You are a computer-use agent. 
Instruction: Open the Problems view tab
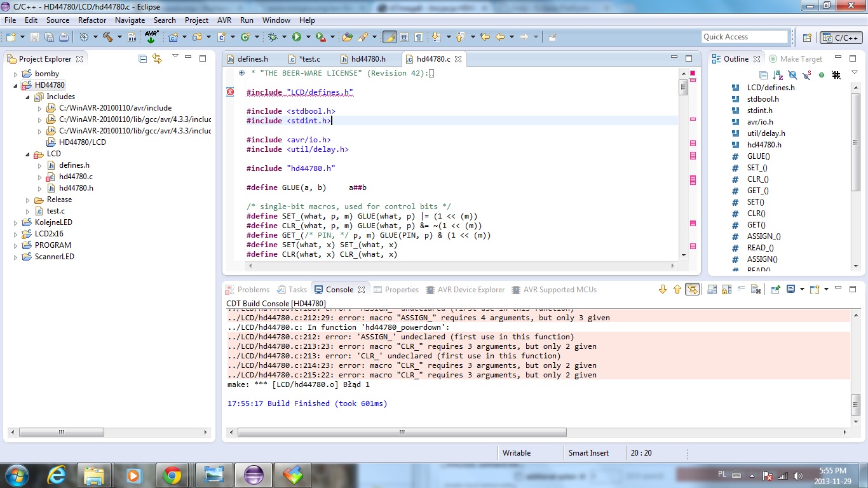tap(248, 290)
